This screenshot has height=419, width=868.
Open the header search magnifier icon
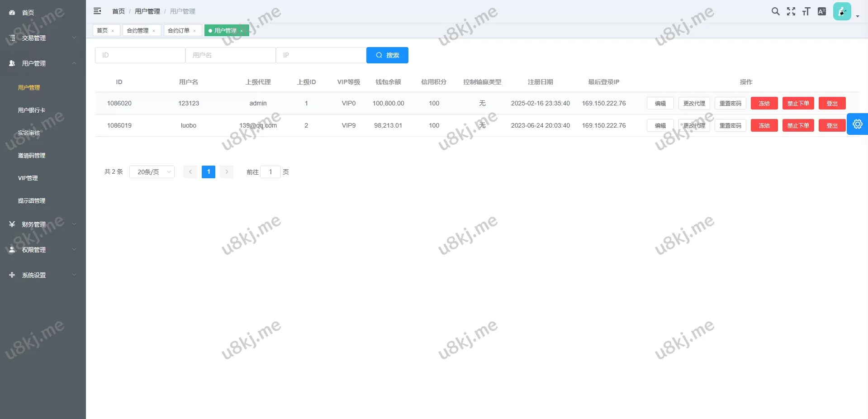(775, 11)
